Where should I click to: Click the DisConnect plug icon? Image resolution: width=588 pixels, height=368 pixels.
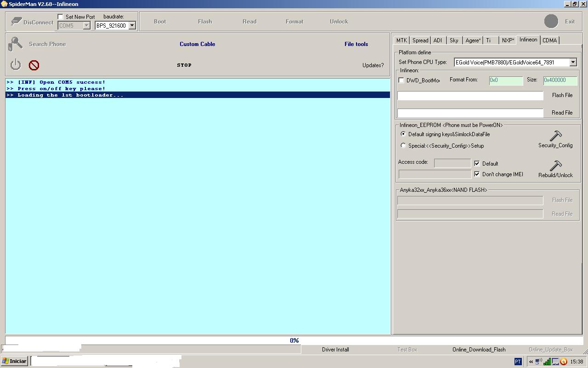(x=17, y=22)
